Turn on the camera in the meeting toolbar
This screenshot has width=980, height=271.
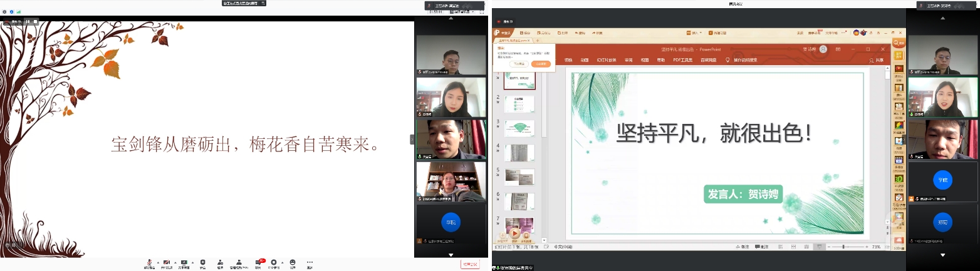coord(167,263)
